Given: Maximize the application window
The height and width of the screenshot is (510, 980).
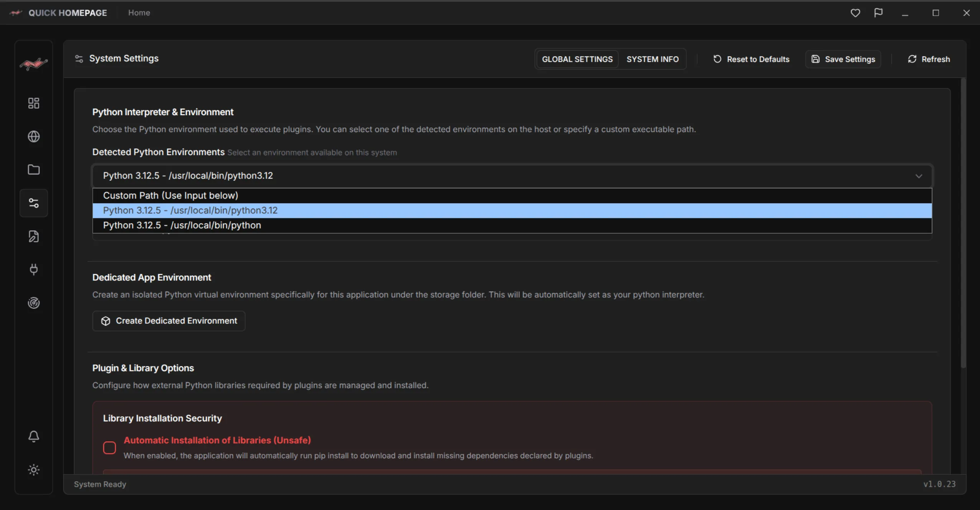Looking at the screenshot, I should click(x=936, y=13).
